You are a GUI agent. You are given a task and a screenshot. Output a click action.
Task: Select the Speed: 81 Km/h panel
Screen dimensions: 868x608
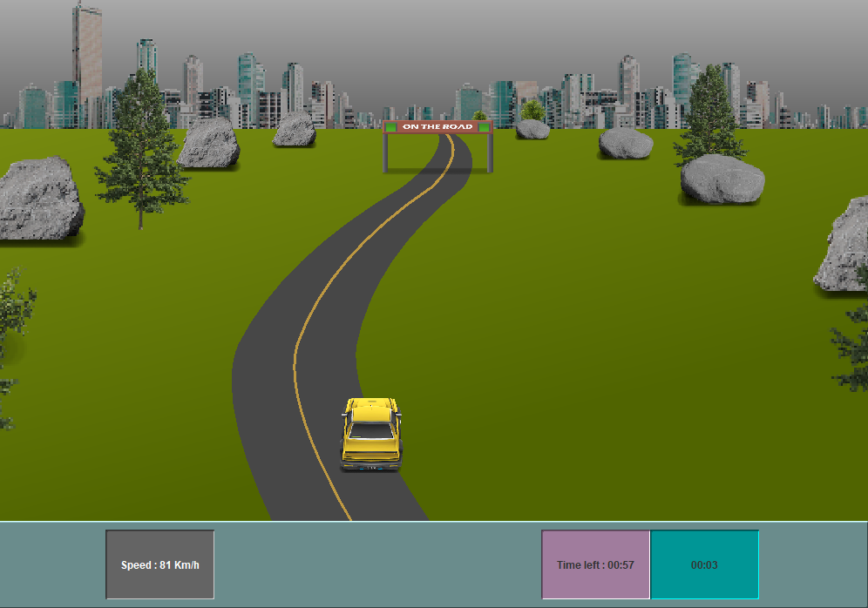click(x=159, y=564)
